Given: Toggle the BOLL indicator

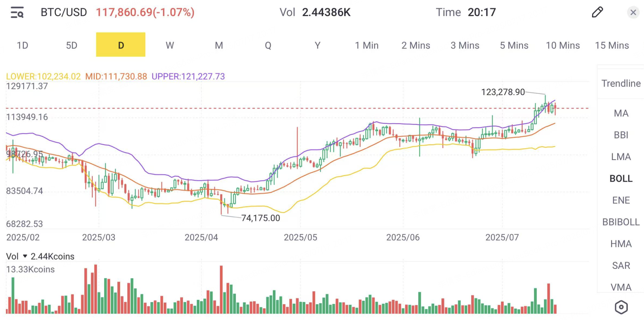Looking at the screenshot, I should [621, 178].
